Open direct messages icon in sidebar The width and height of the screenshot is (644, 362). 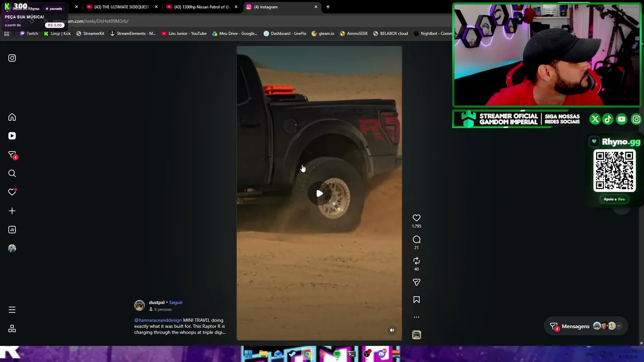pos(12,155)
